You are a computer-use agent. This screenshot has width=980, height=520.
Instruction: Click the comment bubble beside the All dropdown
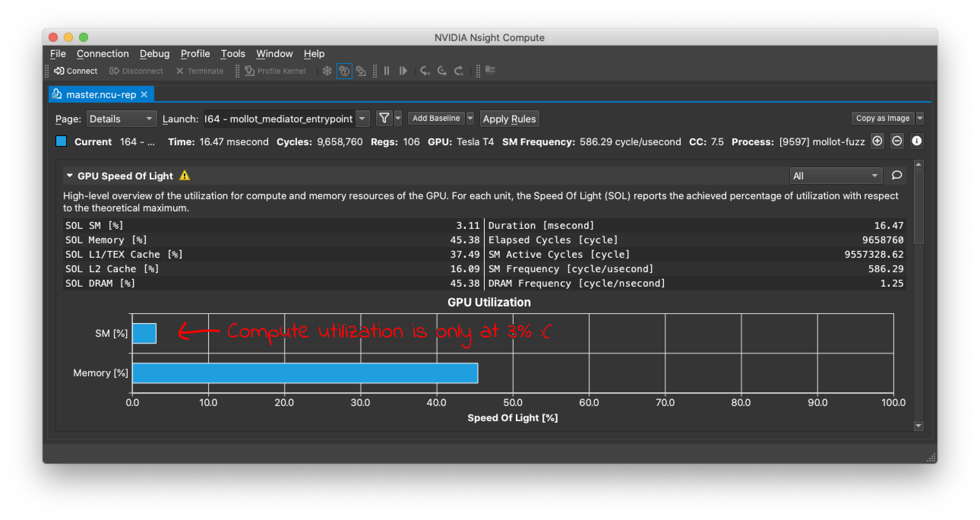(897, 176)
